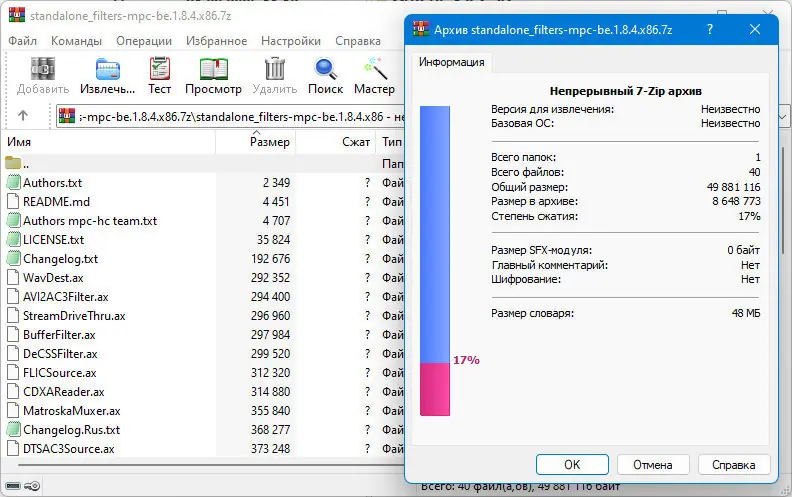Click the 'Непрерывный 7-Zip архив' heading
The image size is (792, 497).
pos(625,91)
